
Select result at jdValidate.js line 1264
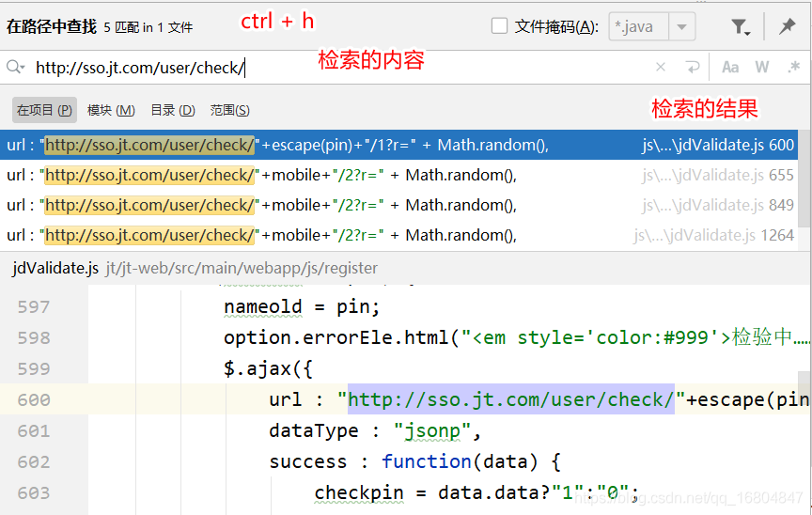point(398,235)
